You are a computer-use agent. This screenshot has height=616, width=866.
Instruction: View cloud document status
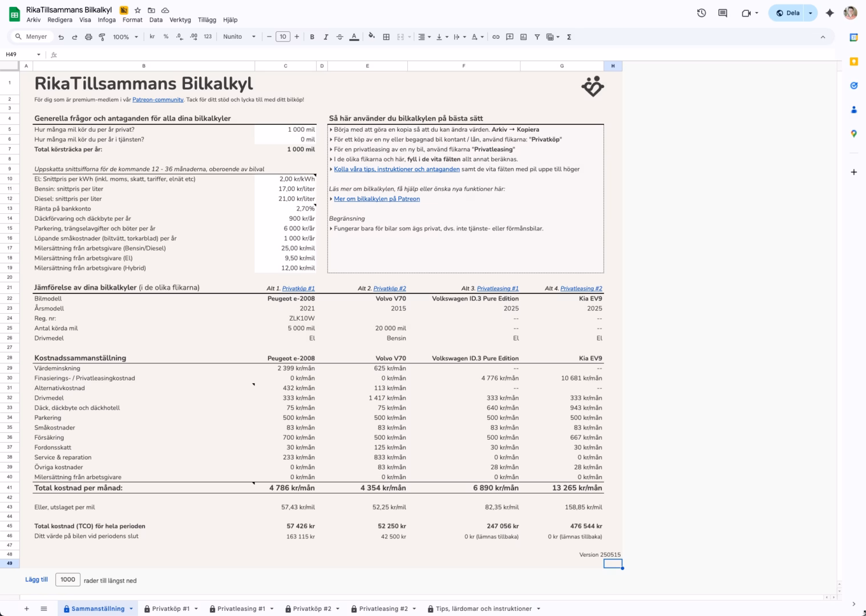coord(165,10)
